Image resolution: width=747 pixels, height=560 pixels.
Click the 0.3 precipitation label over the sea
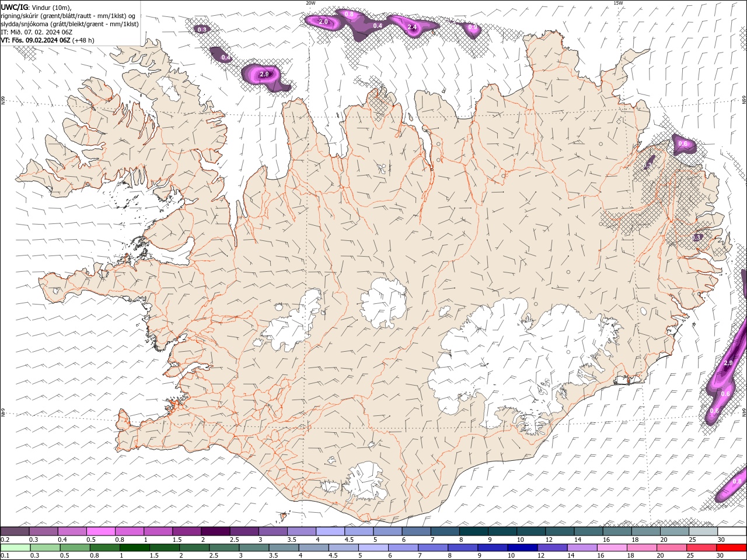click(x=202, y=29)
